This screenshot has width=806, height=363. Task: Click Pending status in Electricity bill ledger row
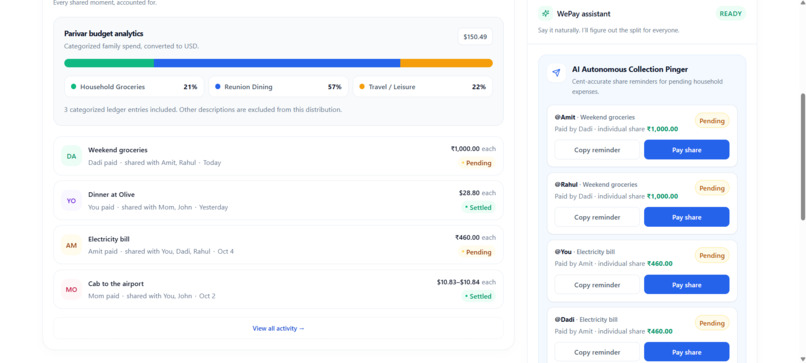point(477,252)
